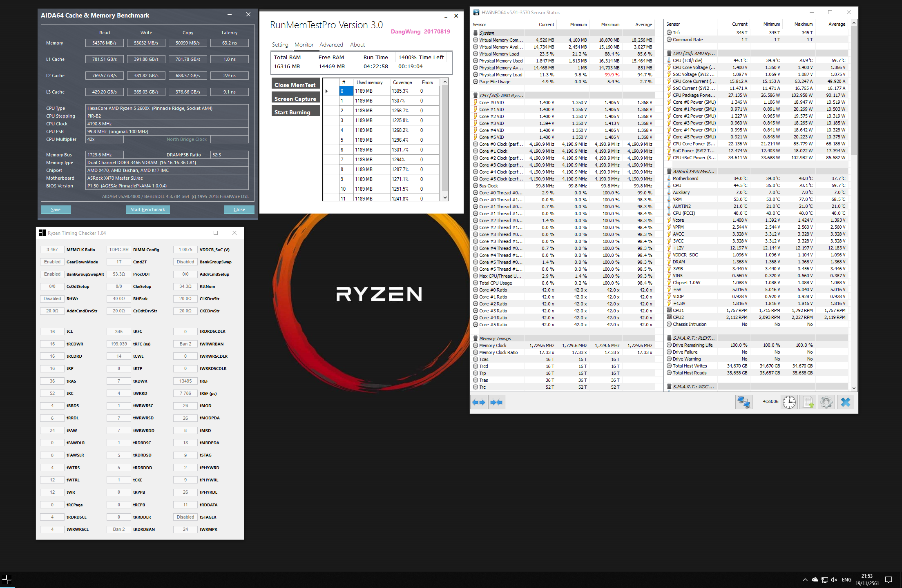Open HWiNFO remote network monitors icon
This screenshot has width=902, height=588.
point(743,402)
